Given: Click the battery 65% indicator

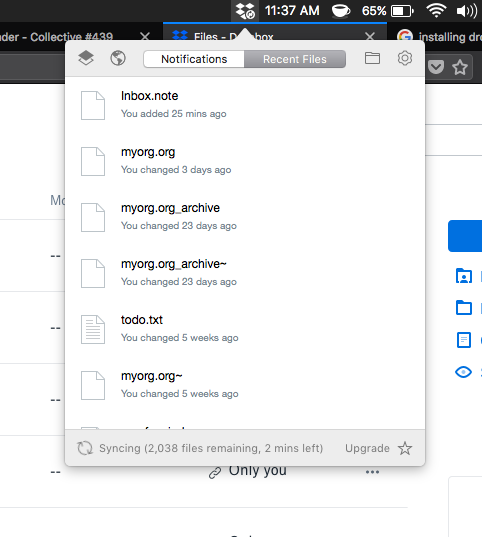Looking at the screenshot, I should click(388, 11).
